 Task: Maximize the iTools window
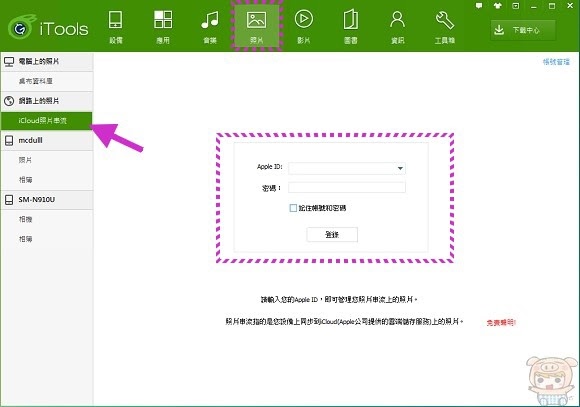552,6
